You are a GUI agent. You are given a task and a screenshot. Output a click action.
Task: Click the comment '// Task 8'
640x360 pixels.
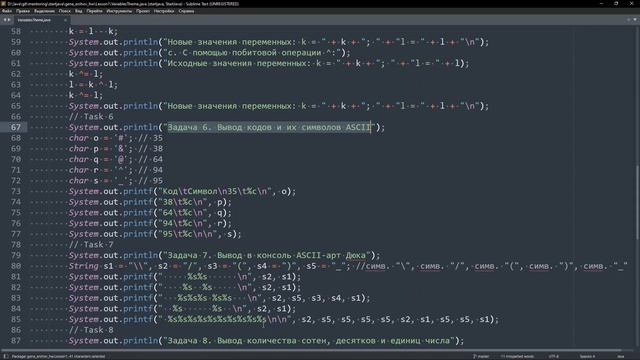pyautogui.click(x=91, y=330)
